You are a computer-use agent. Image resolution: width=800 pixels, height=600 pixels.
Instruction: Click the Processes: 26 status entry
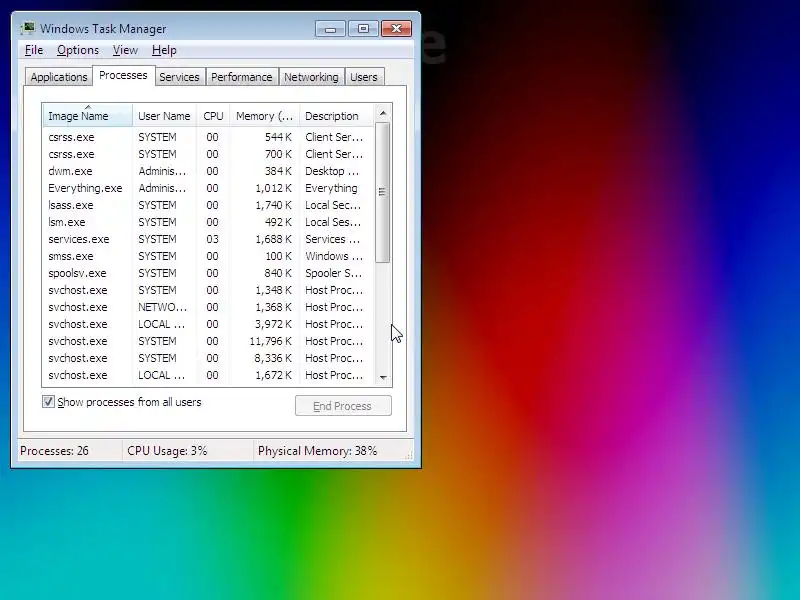(x=54, y=451)
